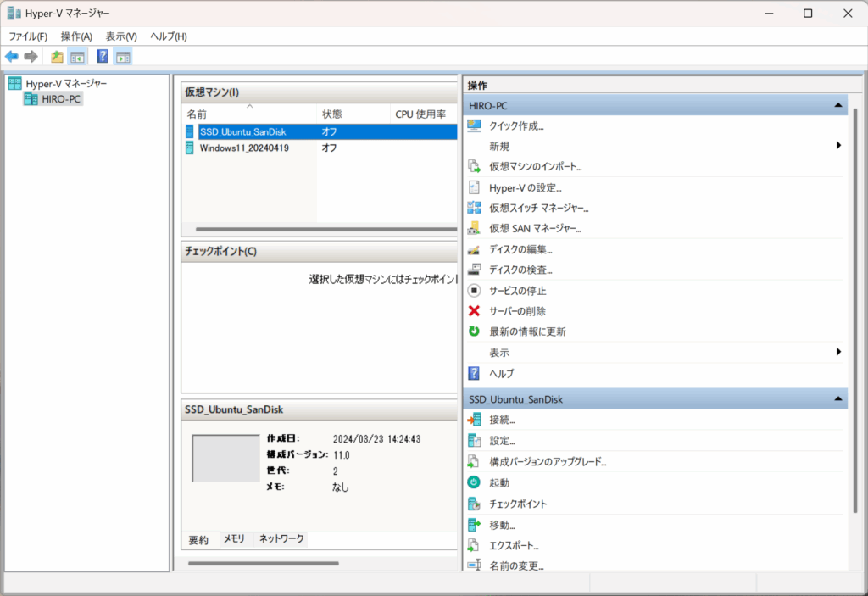Select the Hyper-V マネージャー root tree node
This screenshot has width=868, height=596.
click(x=66, y=84)
